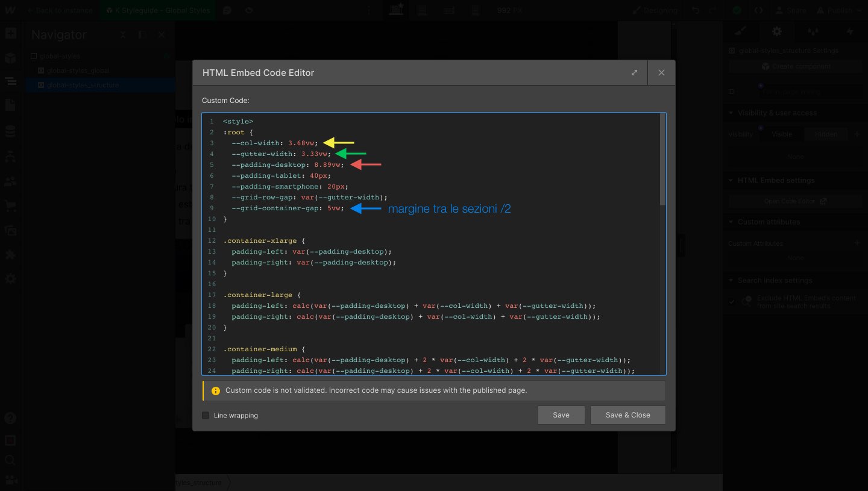The image size is (868, 491).
Task: Open the comments icon in top bar
Action: coord(227,10)
